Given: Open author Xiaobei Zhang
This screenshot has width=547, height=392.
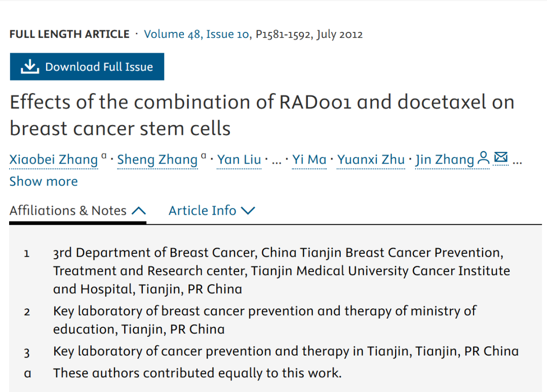Looking at the screenshot, I should pos(53,160).
